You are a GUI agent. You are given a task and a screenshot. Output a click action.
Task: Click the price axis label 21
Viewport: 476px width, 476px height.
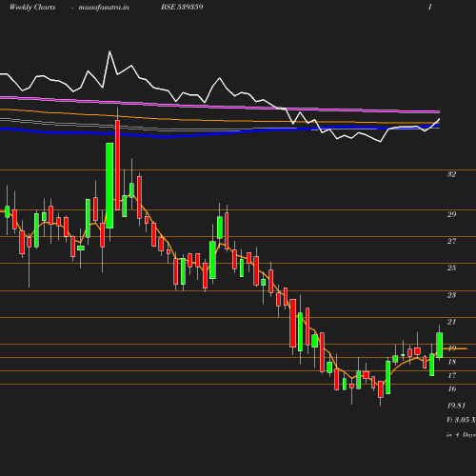click(451, 322)
